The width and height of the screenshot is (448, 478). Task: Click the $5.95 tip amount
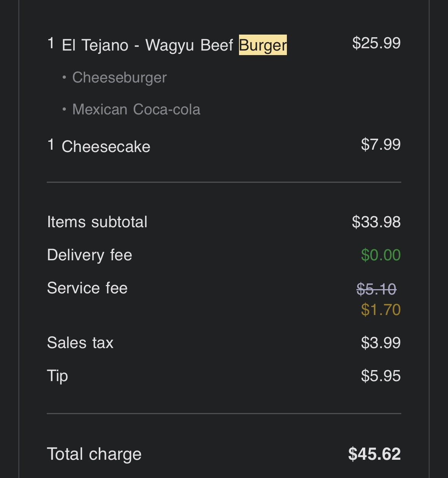pos(381,376)
